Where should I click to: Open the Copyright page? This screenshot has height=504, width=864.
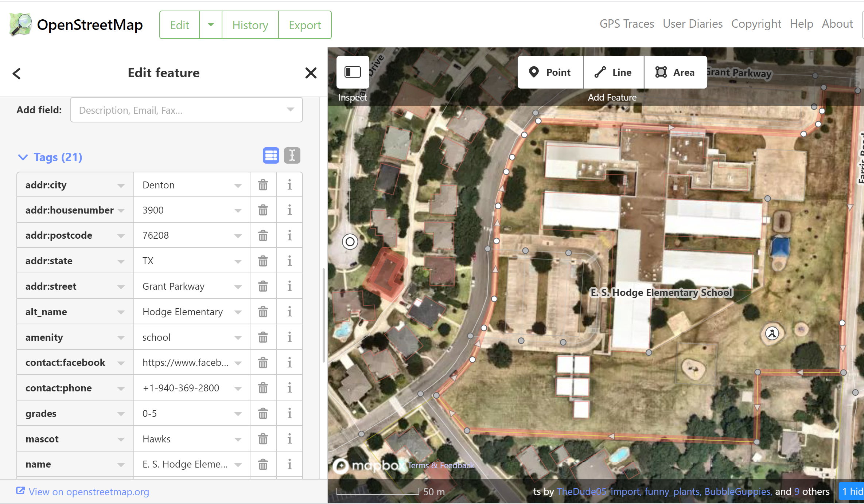[756, 24]
